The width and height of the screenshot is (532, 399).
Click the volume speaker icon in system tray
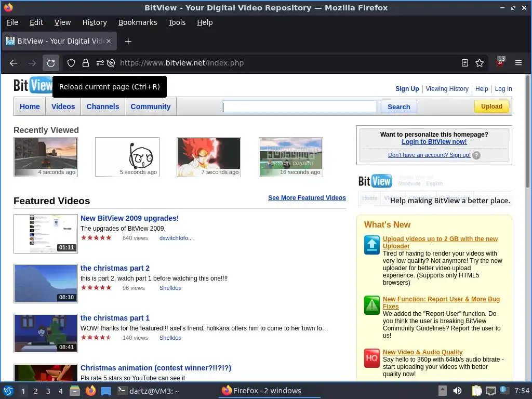[457, 391]
